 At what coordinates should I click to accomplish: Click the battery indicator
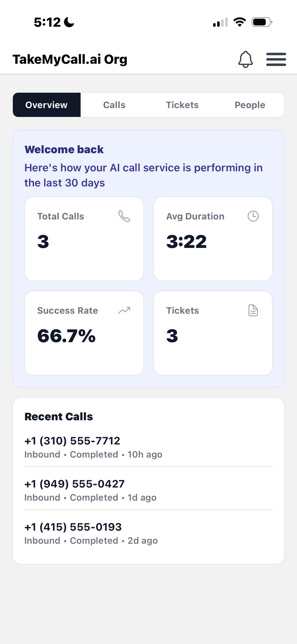click(261, 22)
